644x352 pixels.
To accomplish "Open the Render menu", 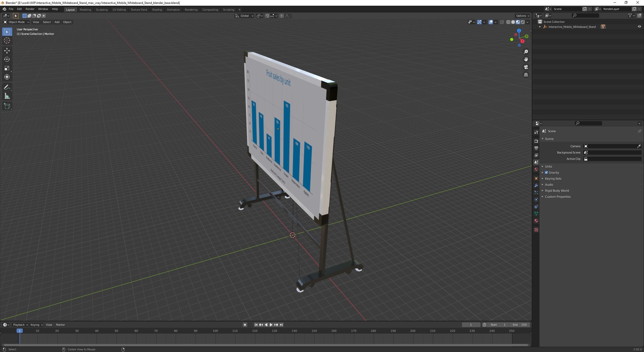I will point(30,9).
